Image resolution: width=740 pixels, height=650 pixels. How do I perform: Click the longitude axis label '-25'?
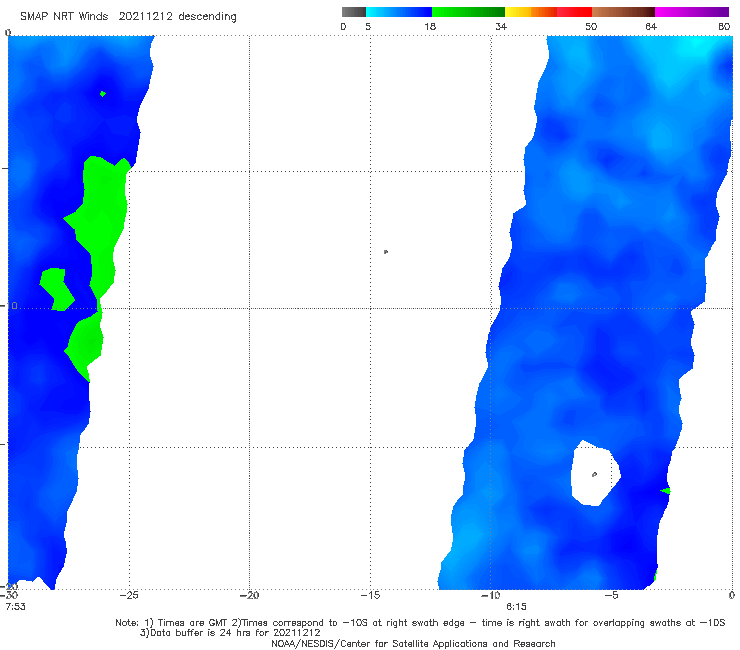point(129,596)
